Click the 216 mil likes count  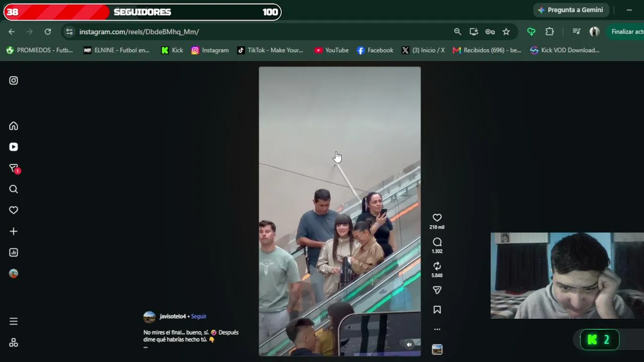click(437, 227)
